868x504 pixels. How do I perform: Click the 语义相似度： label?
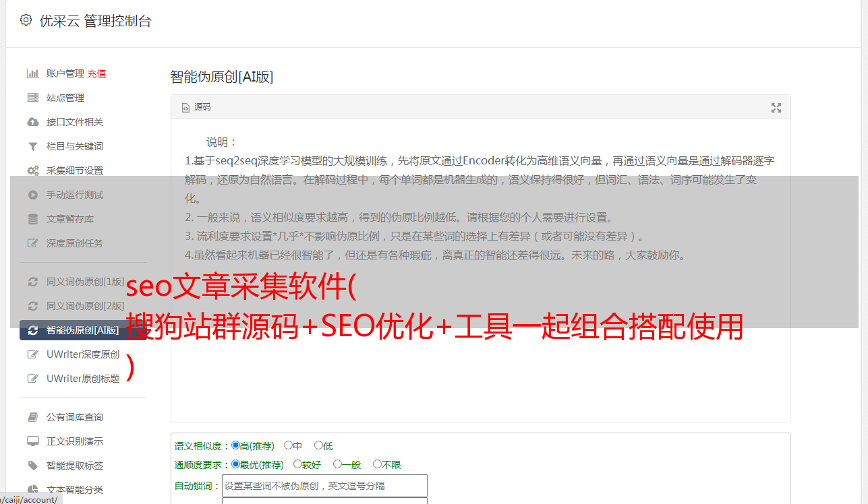[202, 446]
